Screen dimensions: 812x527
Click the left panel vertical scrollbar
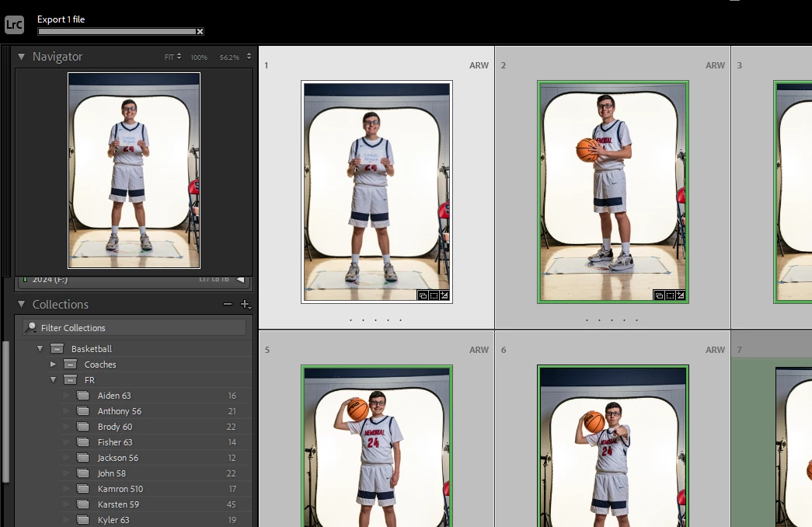pyautogui.click(x=5, y=411)
